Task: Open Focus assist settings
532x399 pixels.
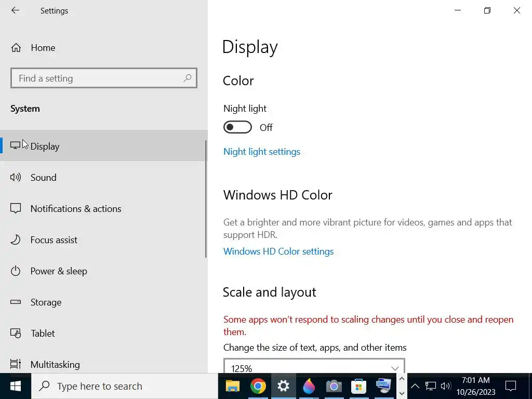Action: pos(104,240)
